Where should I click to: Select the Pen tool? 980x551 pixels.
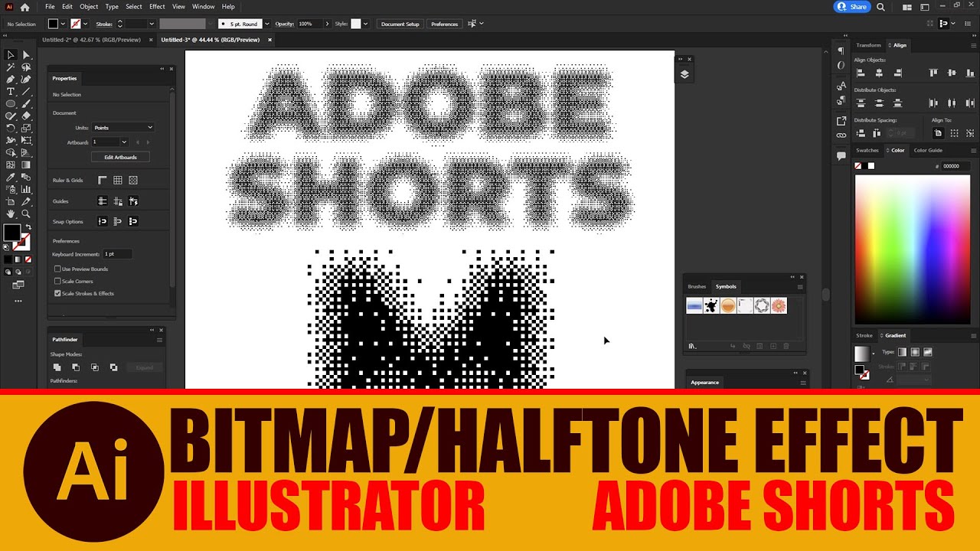click(11, 79)
